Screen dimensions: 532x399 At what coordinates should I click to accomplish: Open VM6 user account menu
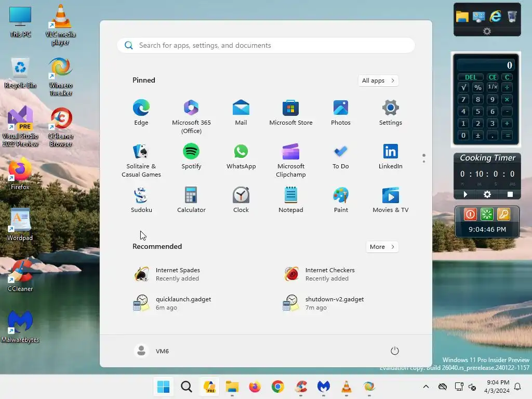[152, 351]
